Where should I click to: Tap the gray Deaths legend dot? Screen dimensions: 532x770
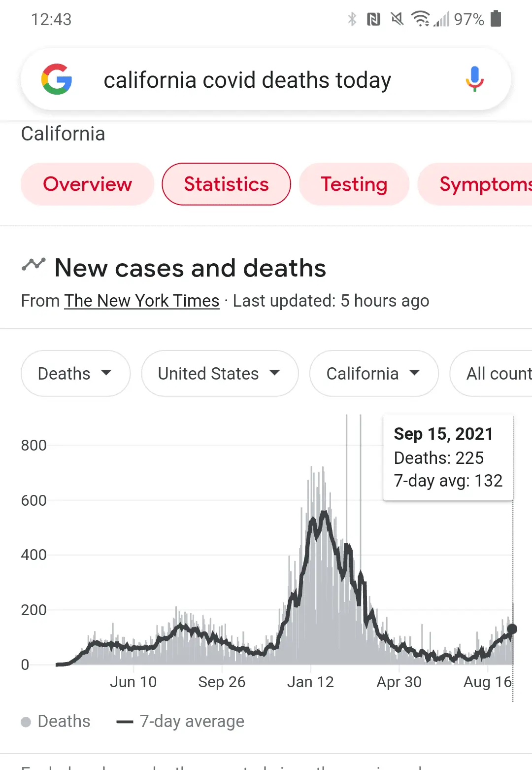point(26,722)
